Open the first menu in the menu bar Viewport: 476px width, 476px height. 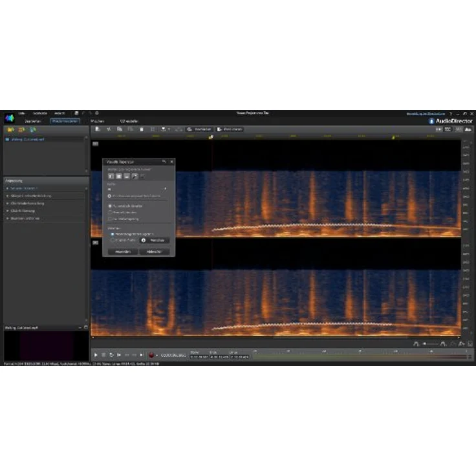pos(21,113)
